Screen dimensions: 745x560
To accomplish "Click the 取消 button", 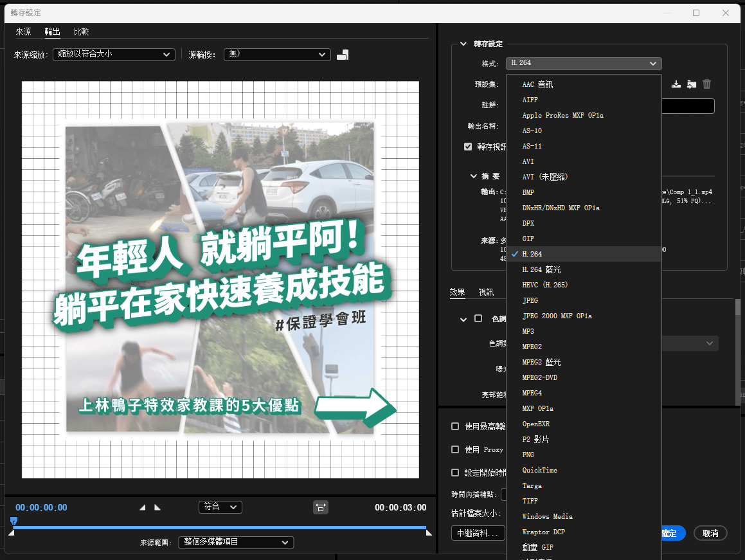I will (710, 533).
